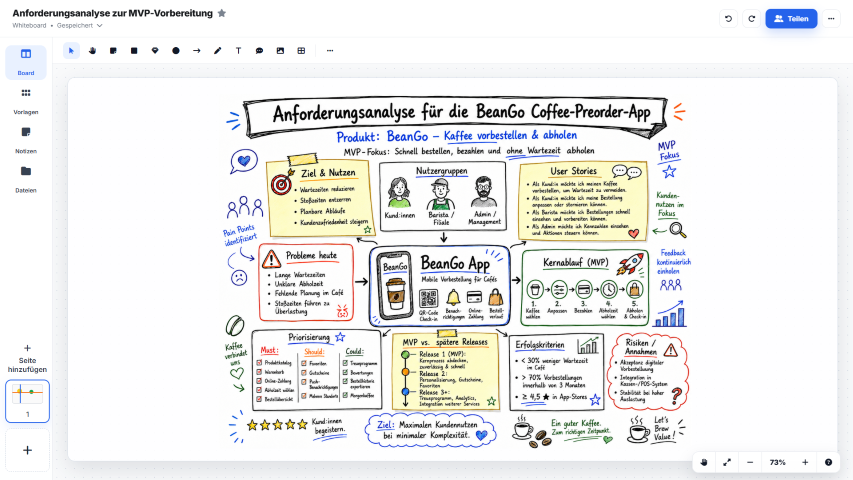
Task: Zoom out with the minus button
Action: pyautogui.click(x=750, y=463)
